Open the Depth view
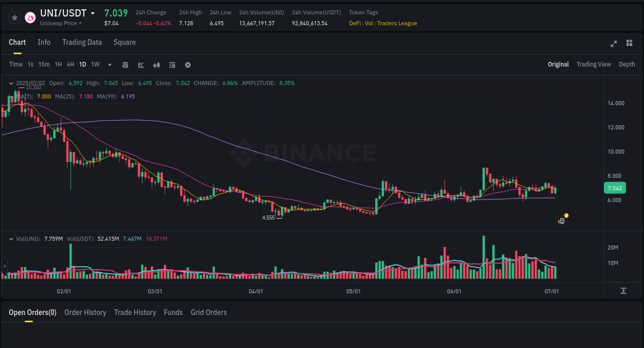 tap(627, 64)
